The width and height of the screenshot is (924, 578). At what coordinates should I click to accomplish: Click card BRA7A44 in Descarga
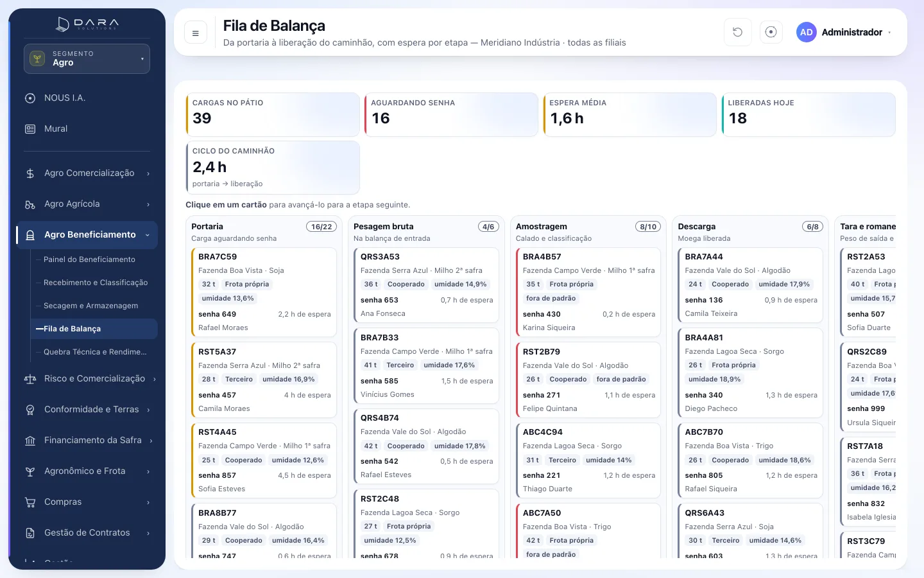[751, 285]
